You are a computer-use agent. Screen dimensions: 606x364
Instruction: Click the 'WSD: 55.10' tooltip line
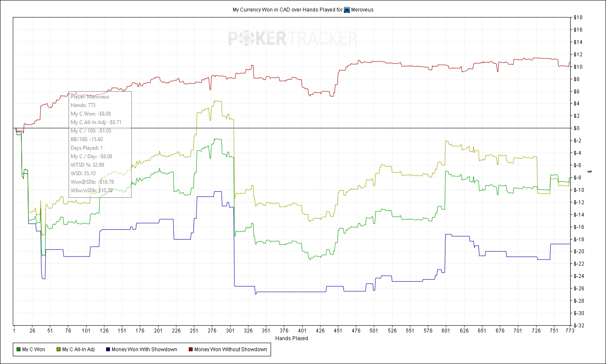tap(83, 173)
